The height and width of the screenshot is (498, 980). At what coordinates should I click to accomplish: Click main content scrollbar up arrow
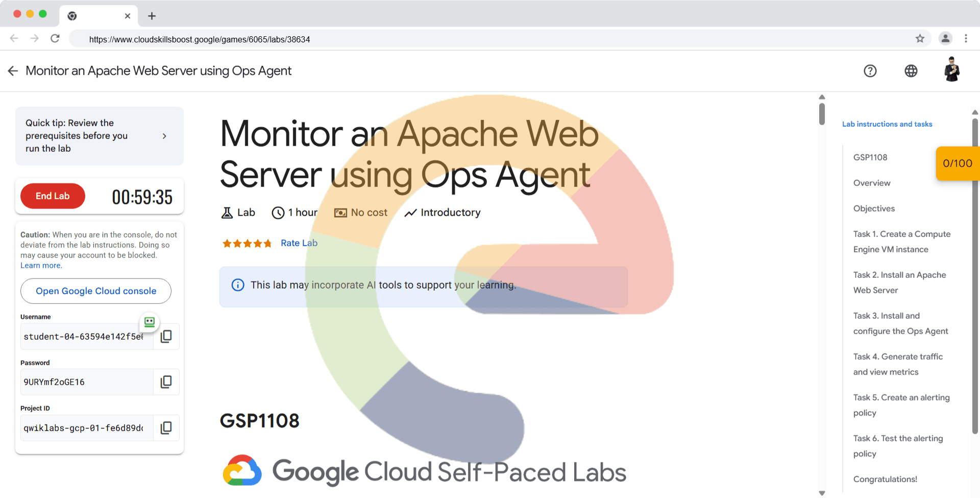822,97
